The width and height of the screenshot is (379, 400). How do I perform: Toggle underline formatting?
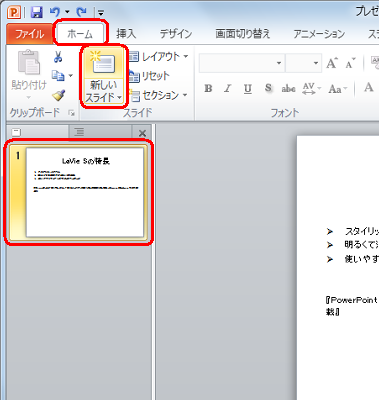248,89
